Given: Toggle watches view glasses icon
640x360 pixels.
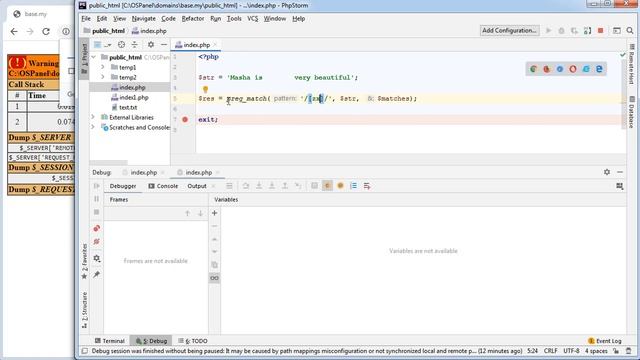Looking at the screenshot, I should tap(214, 278).
